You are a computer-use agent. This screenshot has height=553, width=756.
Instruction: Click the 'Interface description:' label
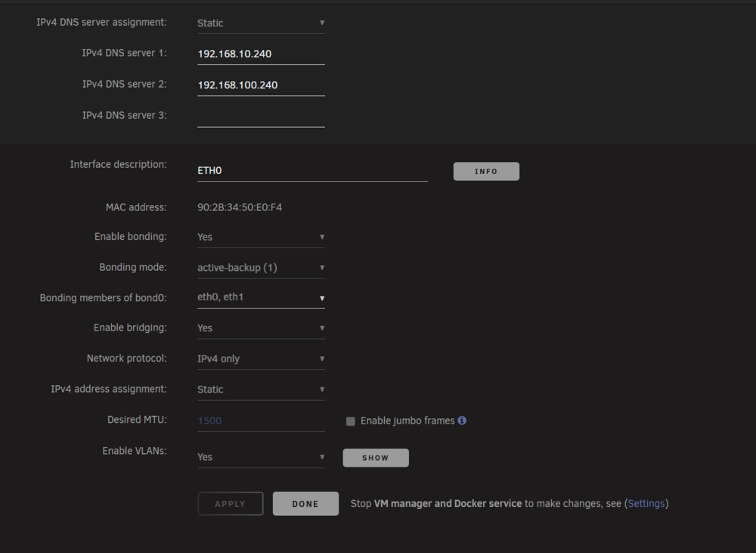pos(119,165)
